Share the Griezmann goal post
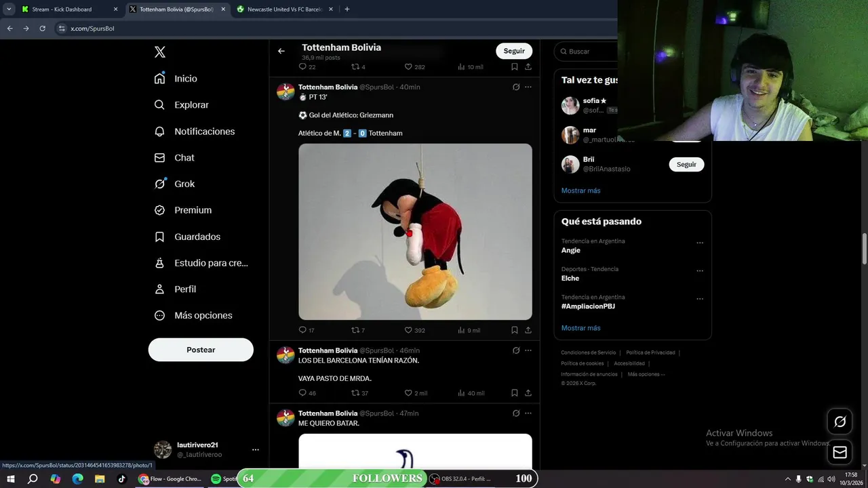The width and height of the screenshot is (868, 488). 528,330
